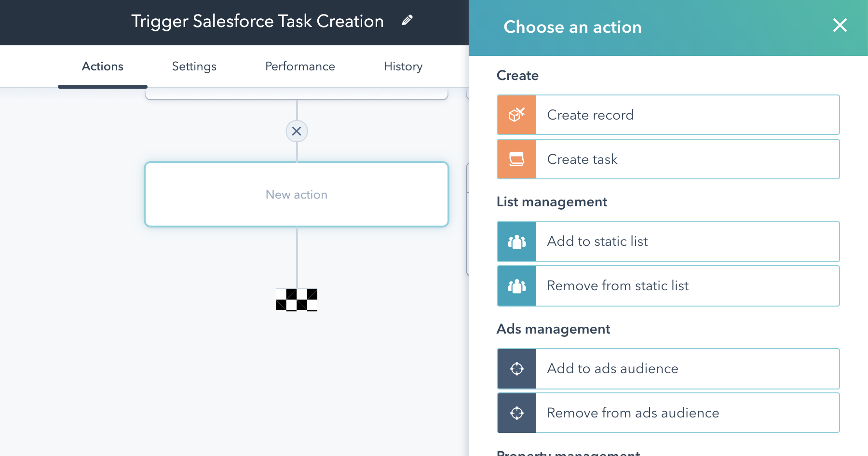This screenshot has height=456, width=868.
Task: Click the Remove from static list people icon
Action: point(516,285)
